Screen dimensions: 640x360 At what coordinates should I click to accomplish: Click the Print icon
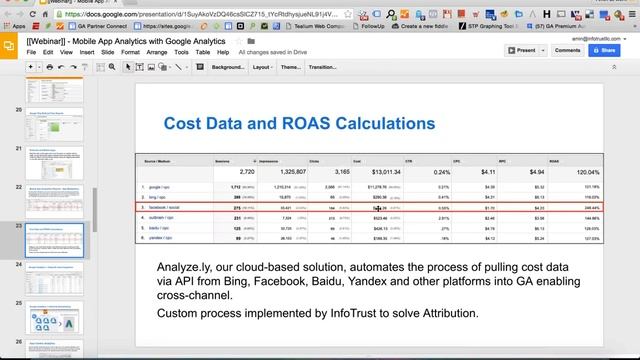point(50,67)
